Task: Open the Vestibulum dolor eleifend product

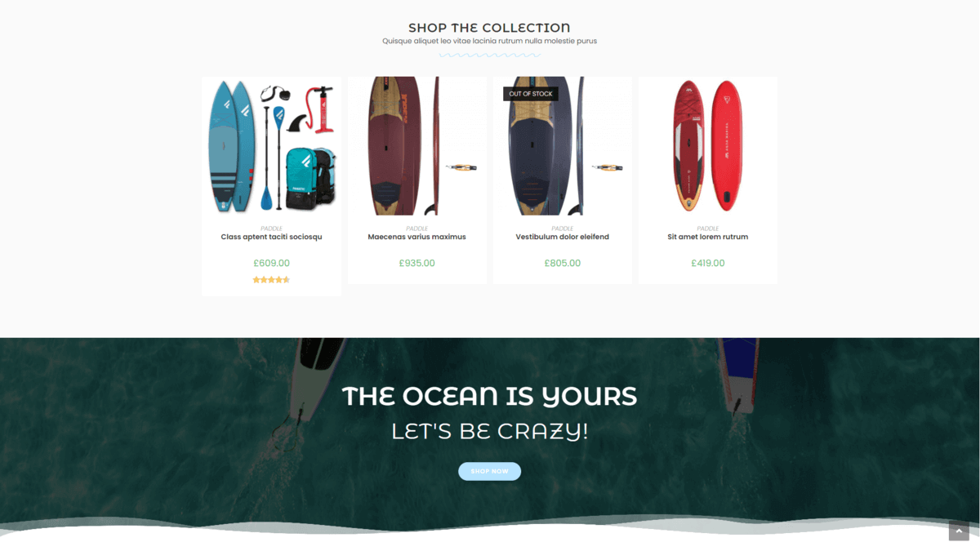Action: click(563, 237)
